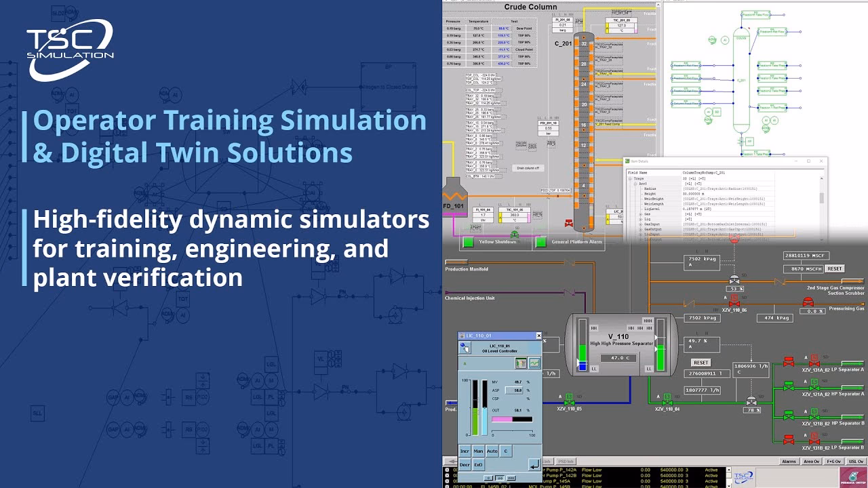868x488 pixels.
Task: Switch to the Area Ov view
Action: click(812, 462)
